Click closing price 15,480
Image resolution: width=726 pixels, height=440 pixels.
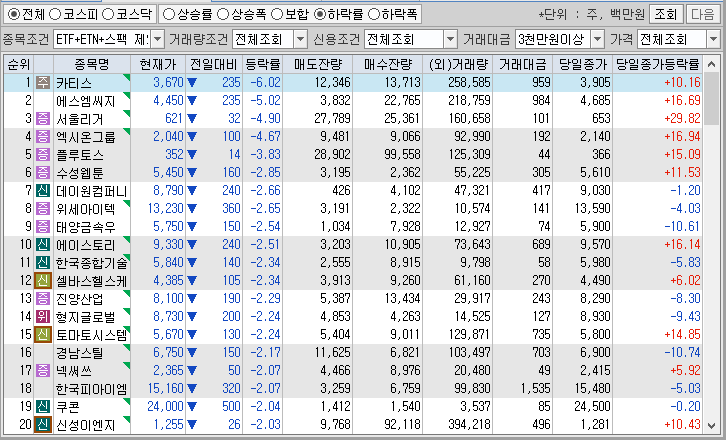(592, 389)
